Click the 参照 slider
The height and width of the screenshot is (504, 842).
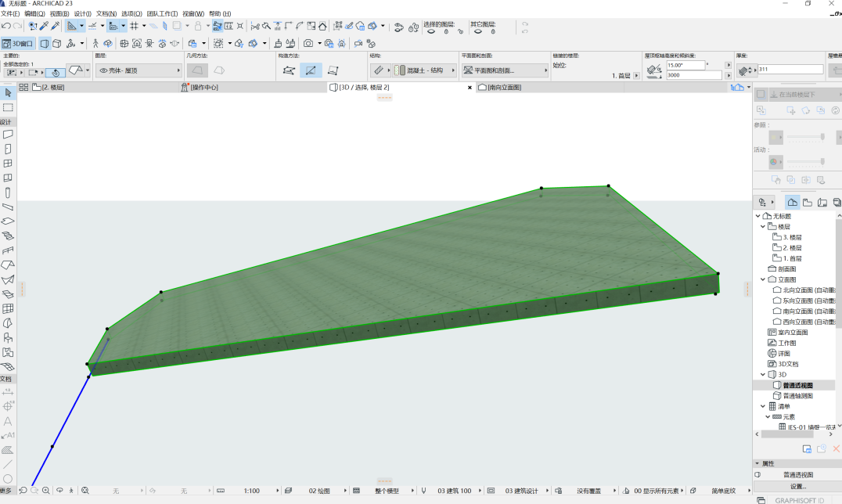click(805, 138)
